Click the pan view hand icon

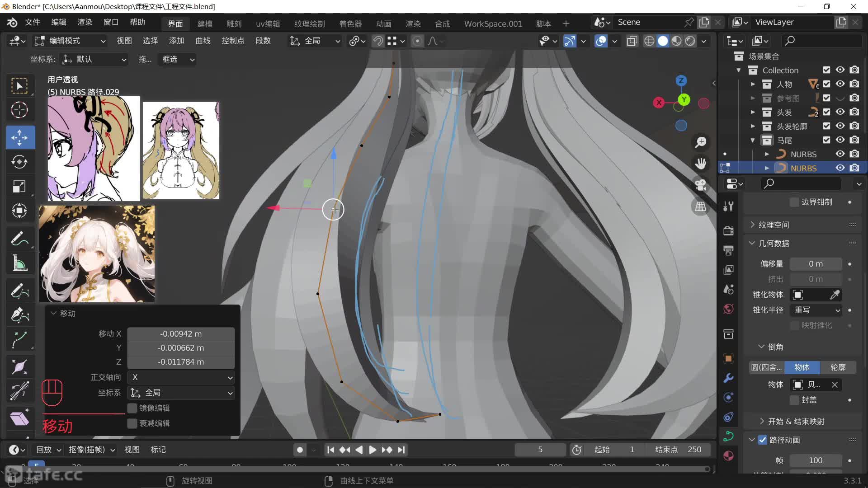[x=701, y=164]
